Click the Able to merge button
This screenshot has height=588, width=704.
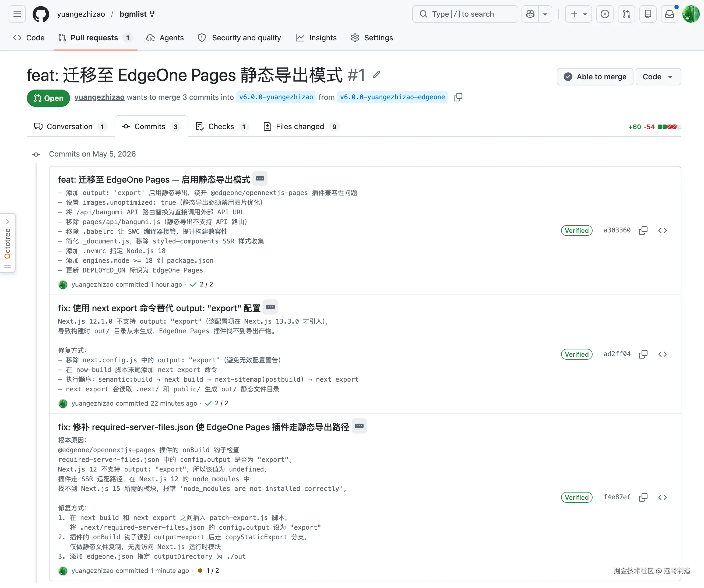(595, 77)
